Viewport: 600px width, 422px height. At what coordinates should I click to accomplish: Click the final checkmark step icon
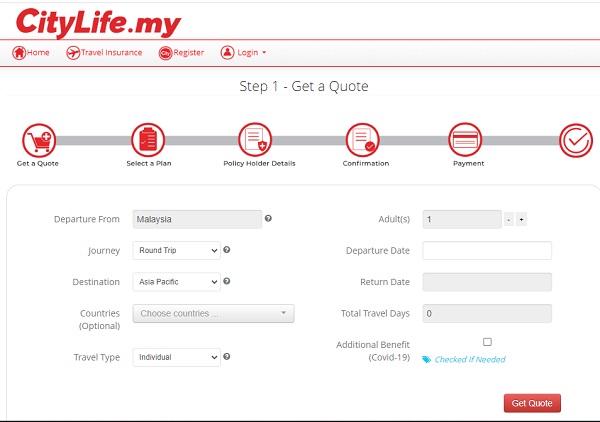click(x=576, y=141)
